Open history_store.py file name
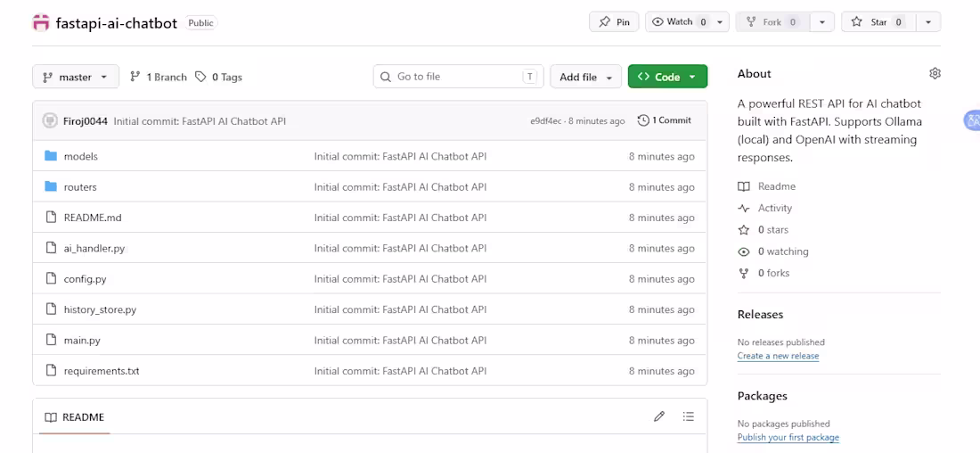Screen dimensions: 980x453 pyautogui.click(x=100, y=309)
